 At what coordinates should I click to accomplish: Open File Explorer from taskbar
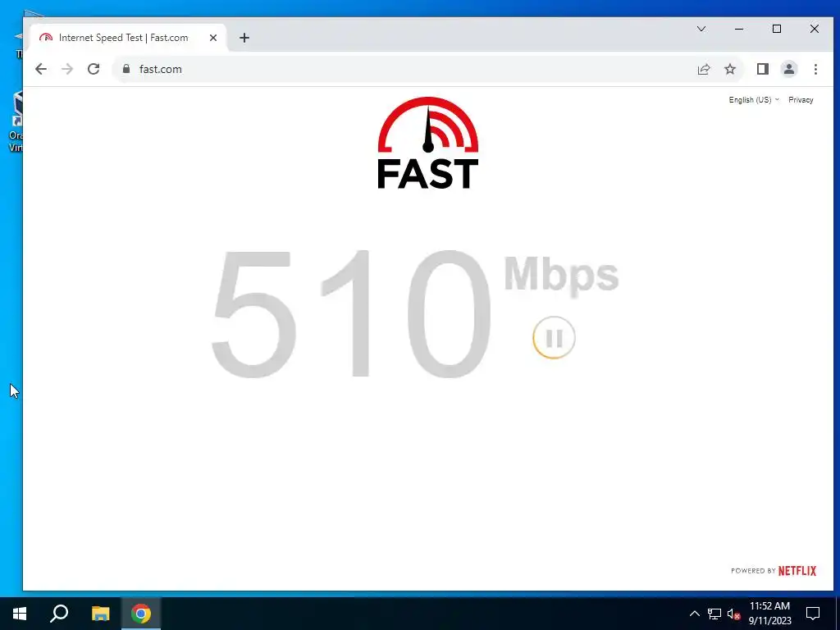coord(100,614)
